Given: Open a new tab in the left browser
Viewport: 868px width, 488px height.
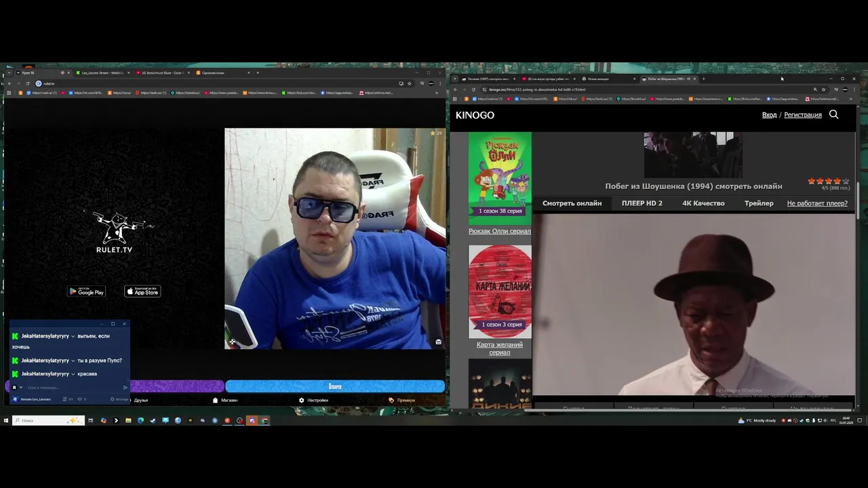Looking at the screenshot, I should click(x=258, y=73).
